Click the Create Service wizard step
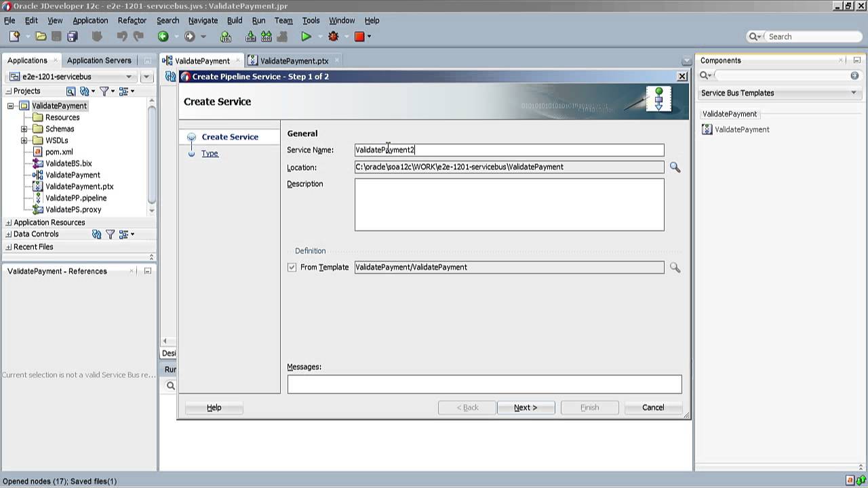Image resolution: width=868 pixels, height=488 pixels. 230,137
